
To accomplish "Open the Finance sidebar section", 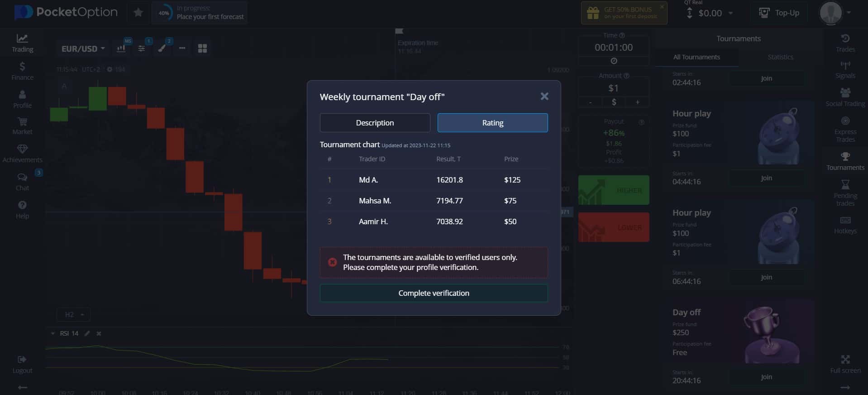I will point(22,71).
